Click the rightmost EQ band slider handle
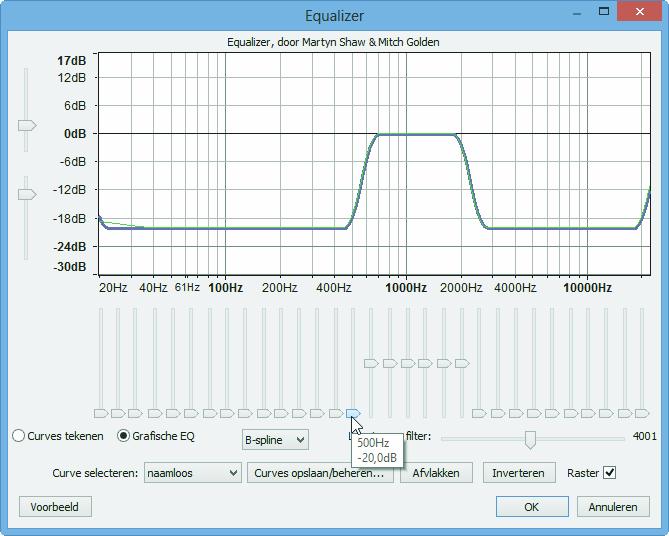 click(x=642, y=413)
